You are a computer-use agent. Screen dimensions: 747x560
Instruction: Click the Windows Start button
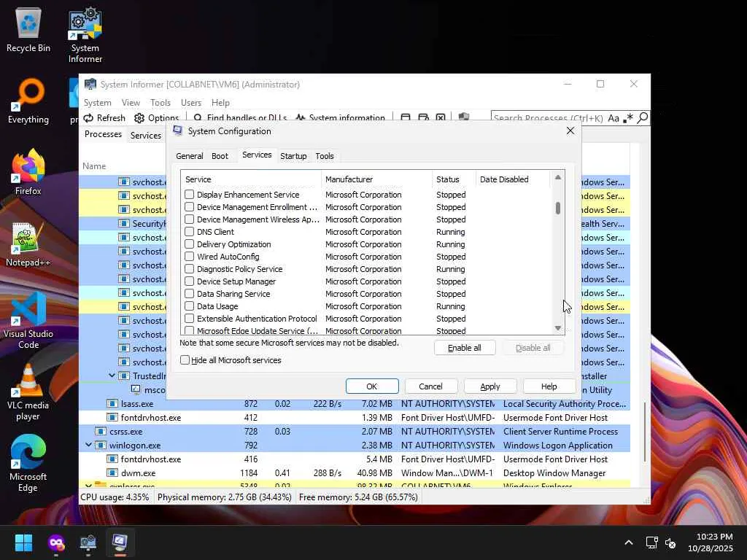coord(23,542)
